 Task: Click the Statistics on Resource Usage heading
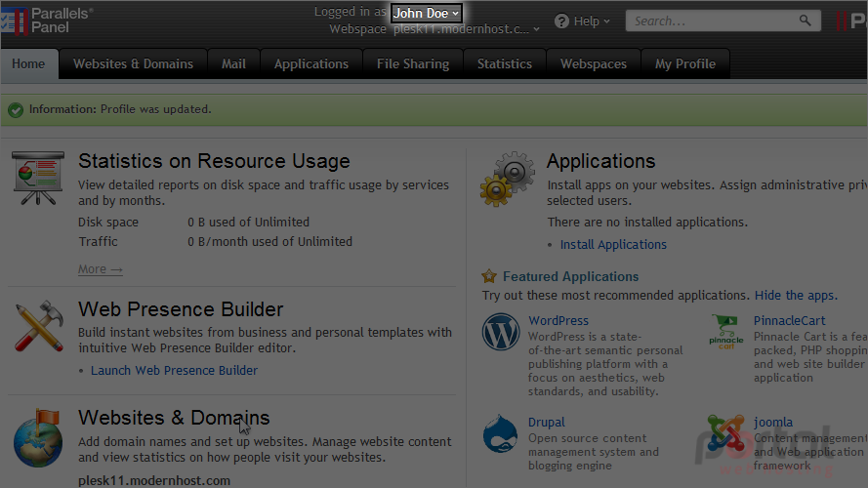(x=214, y=161)
